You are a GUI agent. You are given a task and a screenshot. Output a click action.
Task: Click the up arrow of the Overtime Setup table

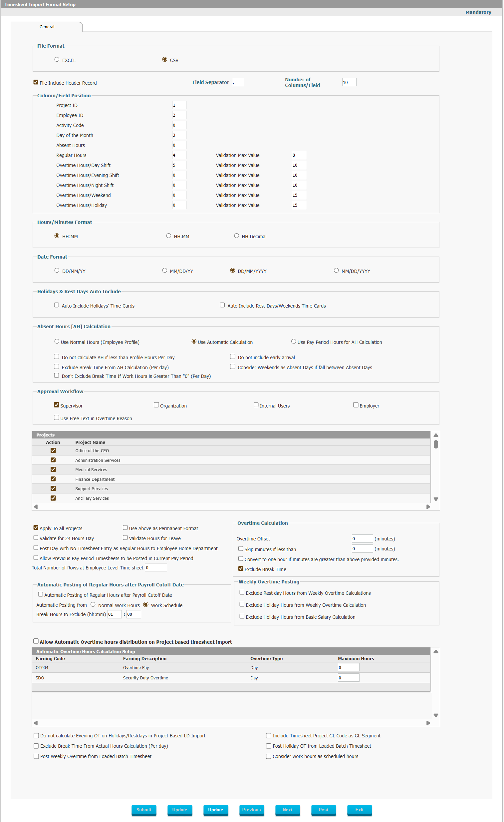pos(436,651)
